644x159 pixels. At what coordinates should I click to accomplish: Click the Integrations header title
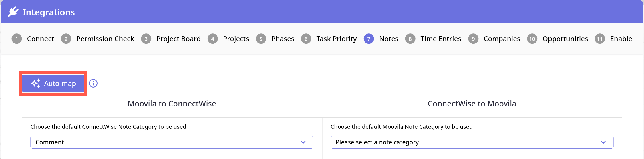(x=49, y=12)
